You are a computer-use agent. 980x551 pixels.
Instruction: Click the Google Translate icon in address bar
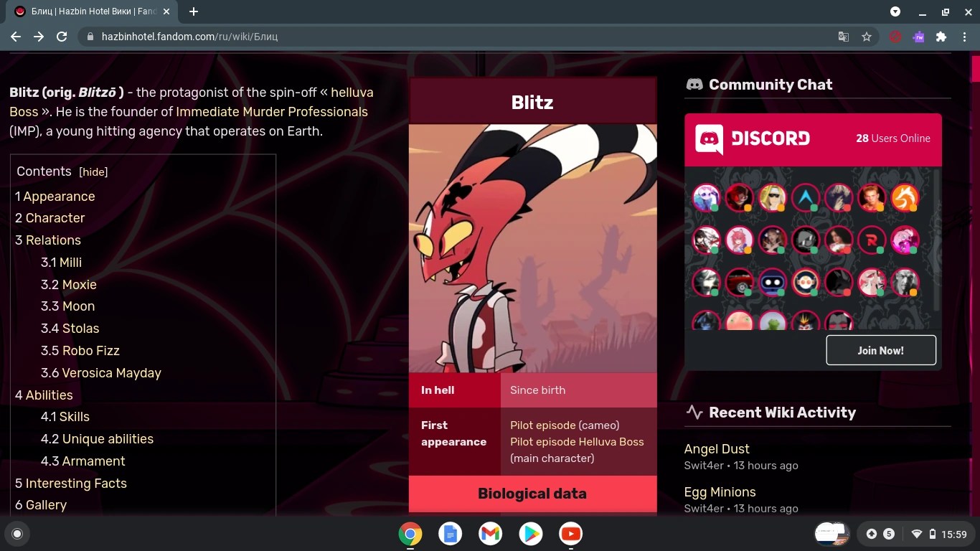844,37
